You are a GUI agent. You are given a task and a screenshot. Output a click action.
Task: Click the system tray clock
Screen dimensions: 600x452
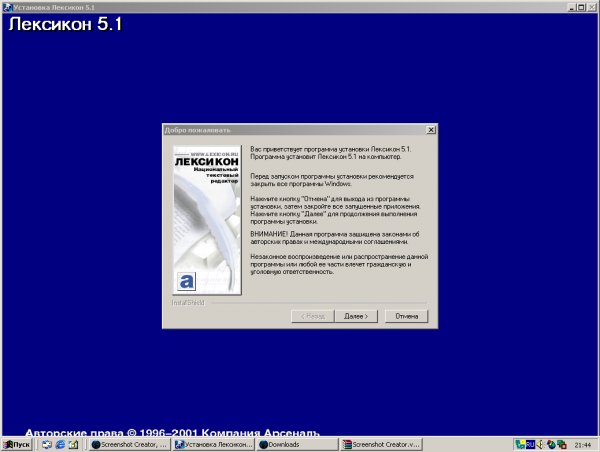pyautogui.click(x=582, y=444)
